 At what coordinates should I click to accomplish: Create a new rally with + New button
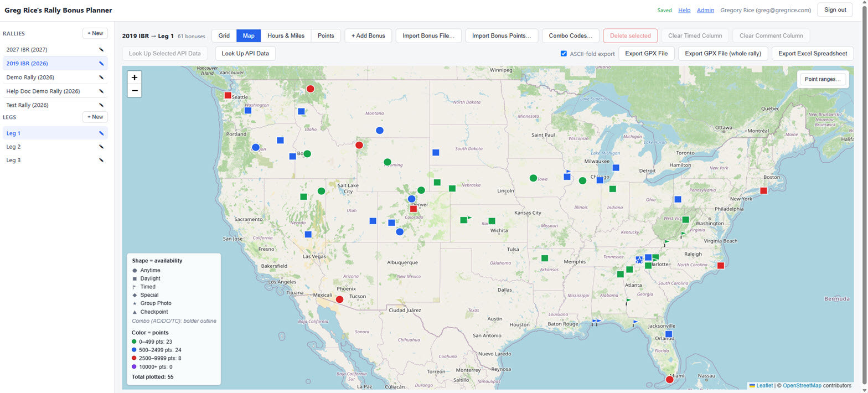(x=95, y=33)
